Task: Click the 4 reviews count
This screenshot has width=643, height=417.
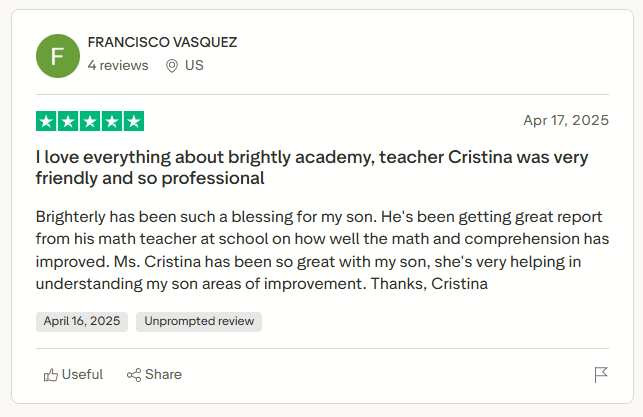Action: tap(118, 65)
